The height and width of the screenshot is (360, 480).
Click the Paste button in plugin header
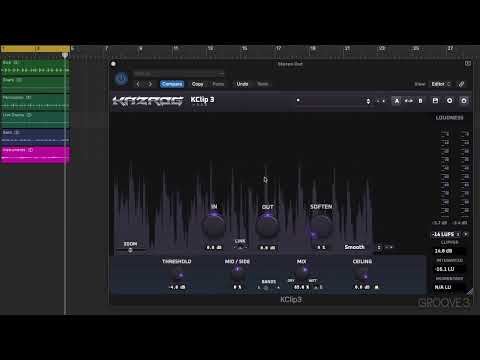[218, 84]
